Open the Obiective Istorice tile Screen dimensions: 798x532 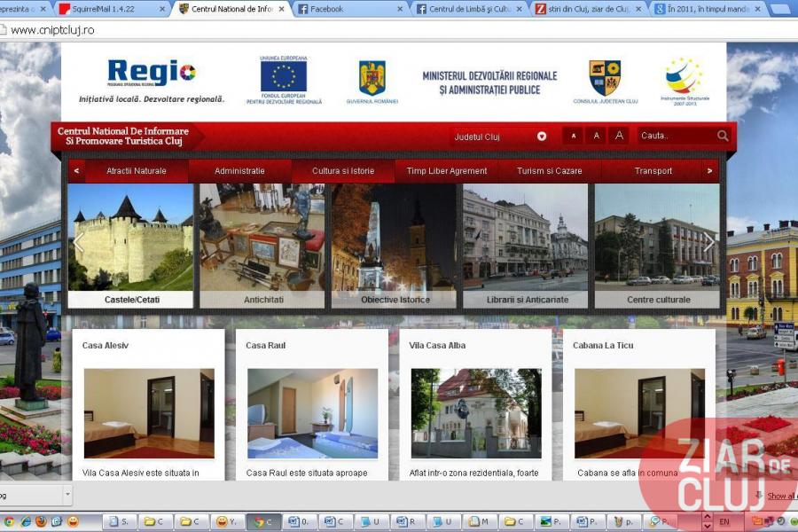394,246
